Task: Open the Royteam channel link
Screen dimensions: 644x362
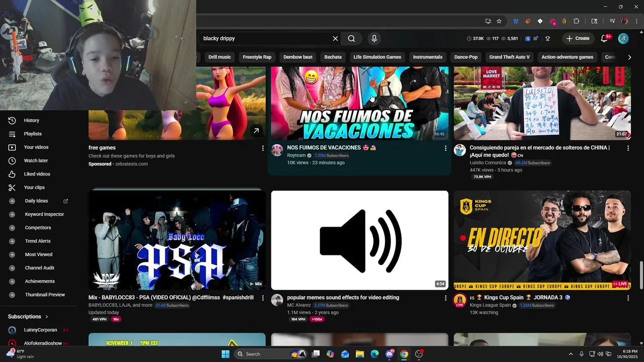Action: point(296,156)
